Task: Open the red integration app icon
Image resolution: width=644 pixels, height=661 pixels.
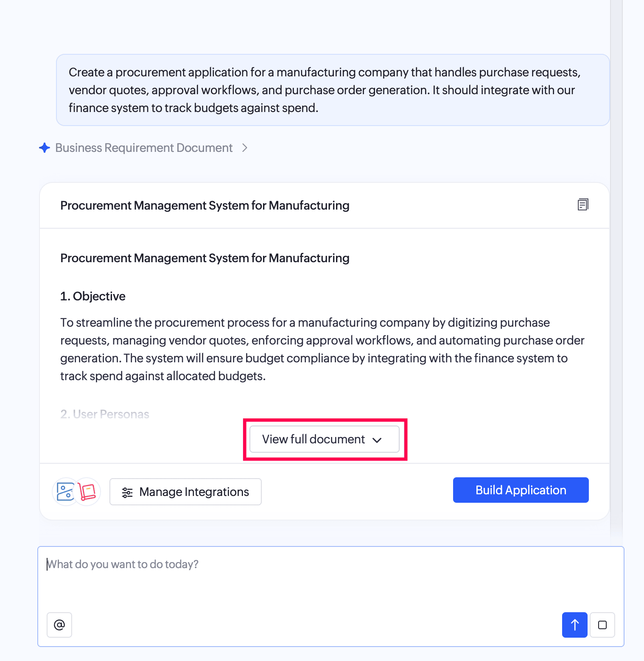Action: (x=87, y=492)
